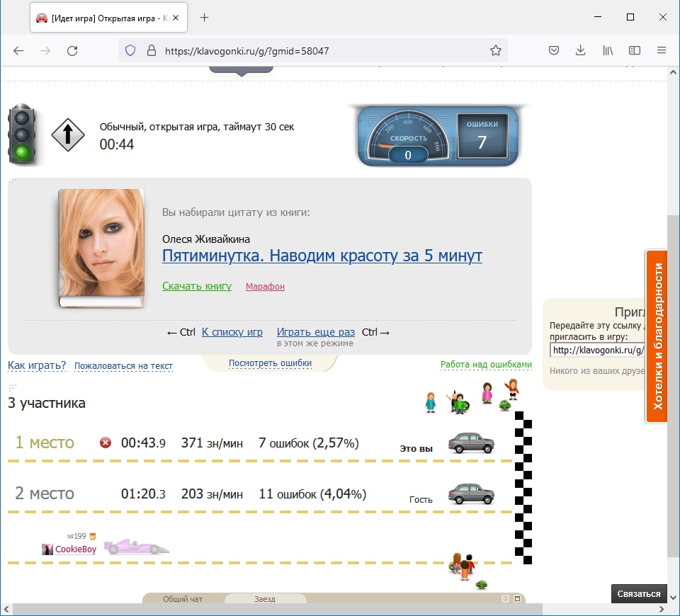Click the scroll-right arrow at the bottom
This screenshot has width=680, height=616.
pos(662,609)
